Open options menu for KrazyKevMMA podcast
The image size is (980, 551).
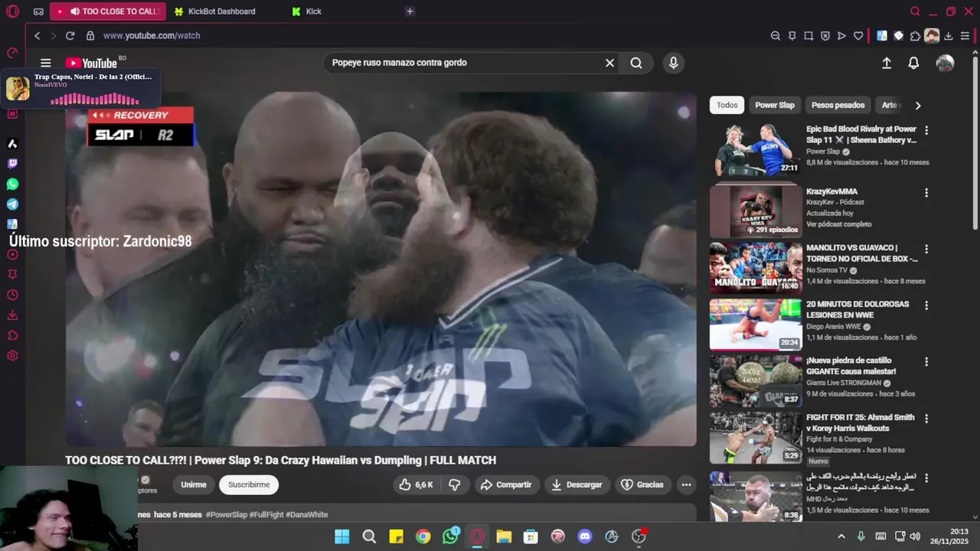[x=926, y=193]
